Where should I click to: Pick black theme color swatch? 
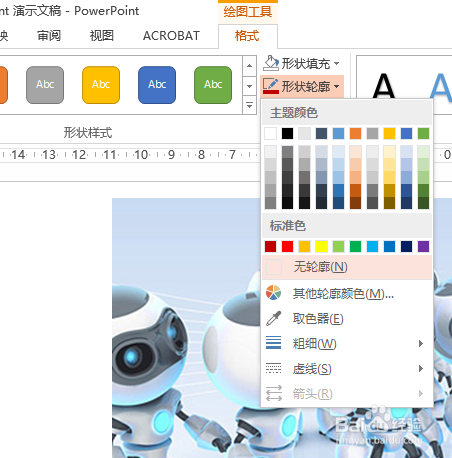287,134
